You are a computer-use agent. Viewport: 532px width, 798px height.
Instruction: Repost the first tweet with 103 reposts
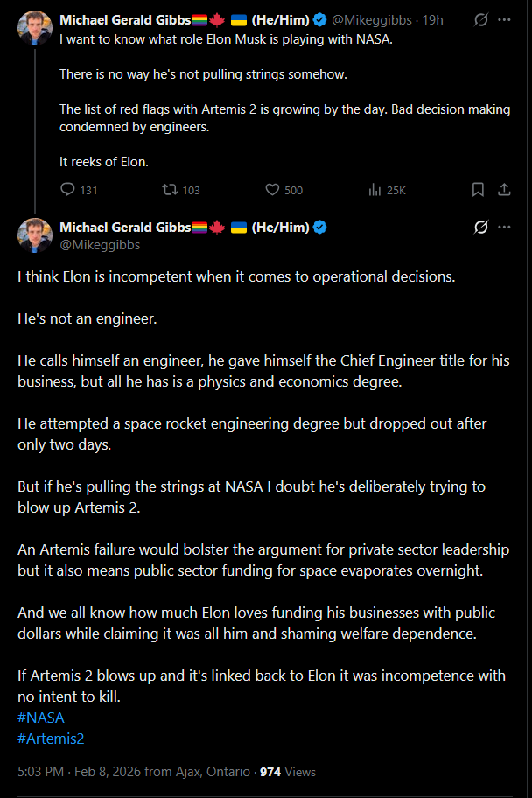pyautogui.click(x=170, y=190)
